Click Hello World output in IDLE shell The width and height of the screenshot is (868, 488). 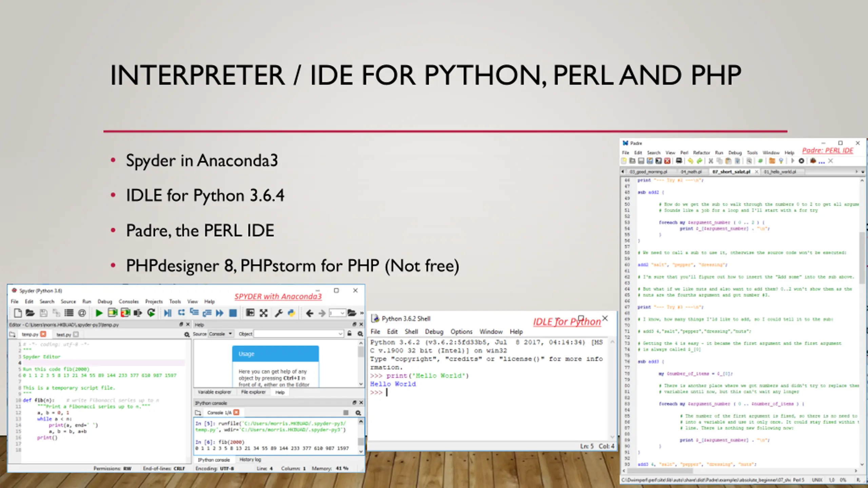393,384
